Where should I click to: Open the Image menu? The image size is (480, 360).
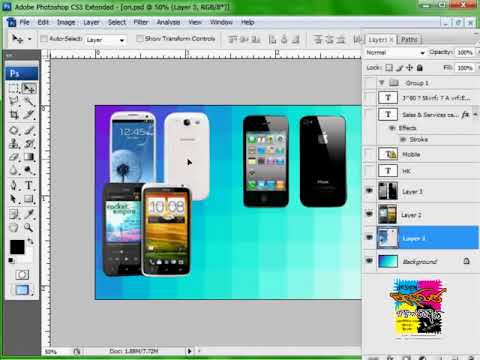tap(66, 22)
